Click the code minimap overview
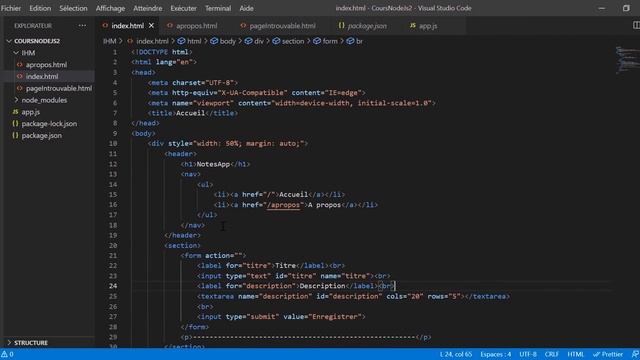Screen dimensions: 640x360 tap(627, 60)
